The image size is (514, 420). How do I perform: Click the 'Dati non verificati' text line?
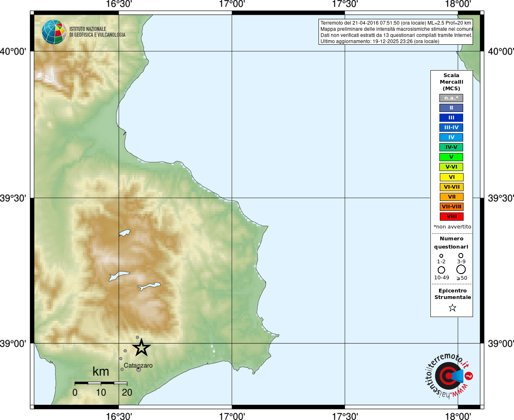pos(396,35)
